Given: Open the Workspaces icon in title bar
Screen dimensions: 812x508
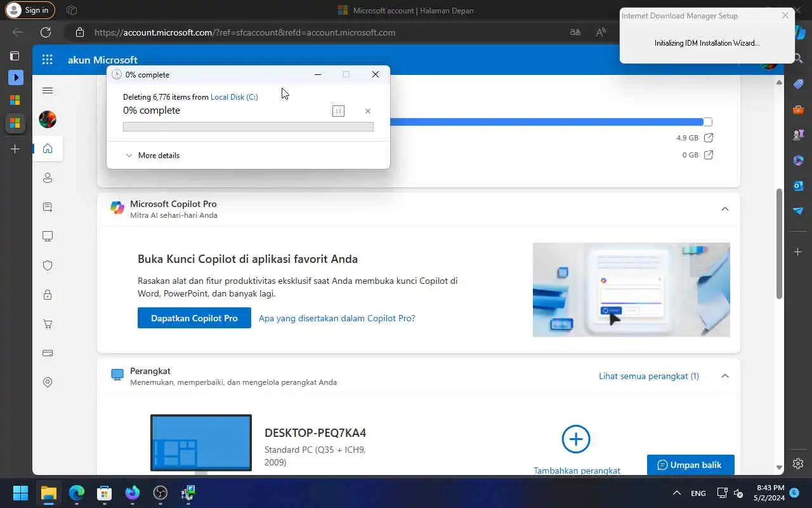Looking at the screenshot, I should coord(72,10).
